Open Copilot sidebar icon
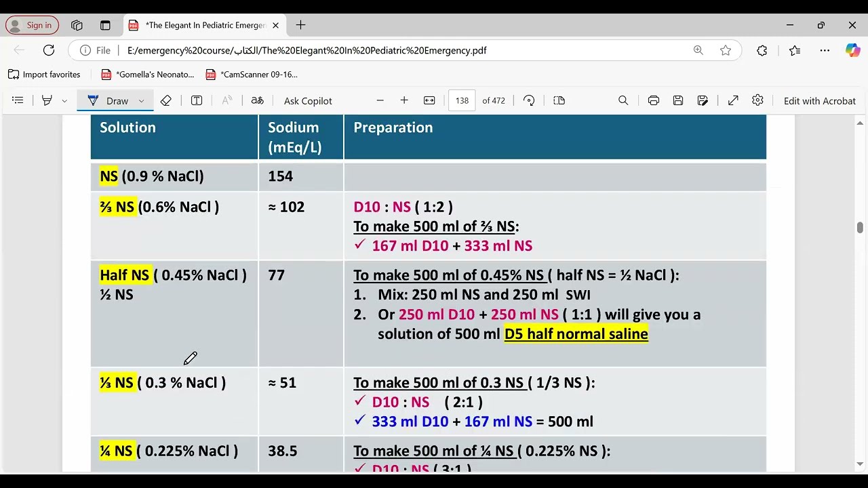 pos(852,50)
